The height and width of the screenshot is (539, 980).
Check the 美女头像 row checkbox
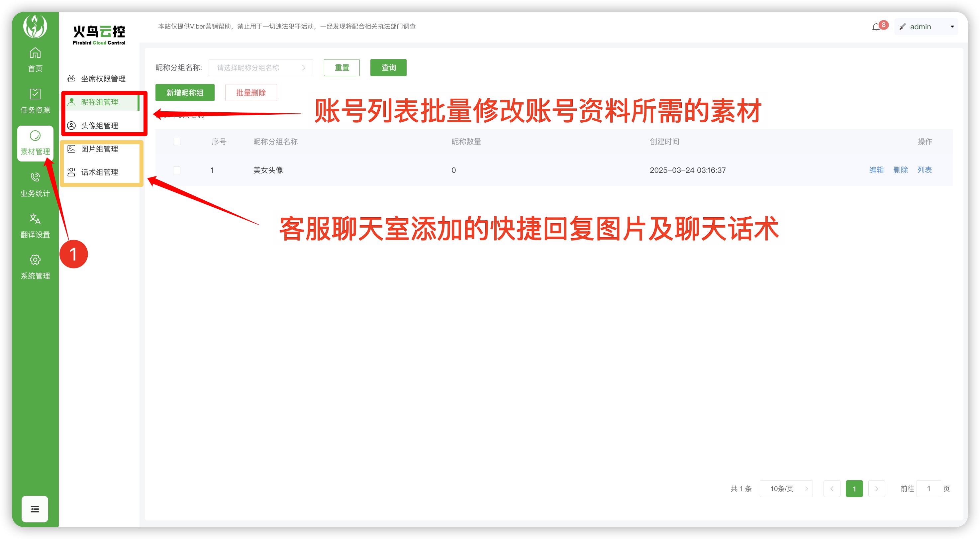[x=176, y=170]
